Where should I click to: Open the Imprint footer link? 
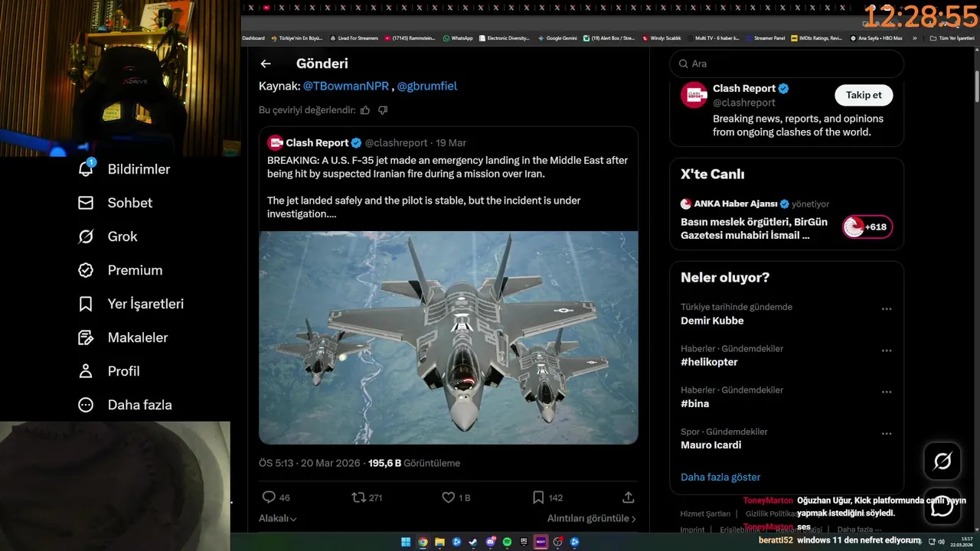coord(692,530)
